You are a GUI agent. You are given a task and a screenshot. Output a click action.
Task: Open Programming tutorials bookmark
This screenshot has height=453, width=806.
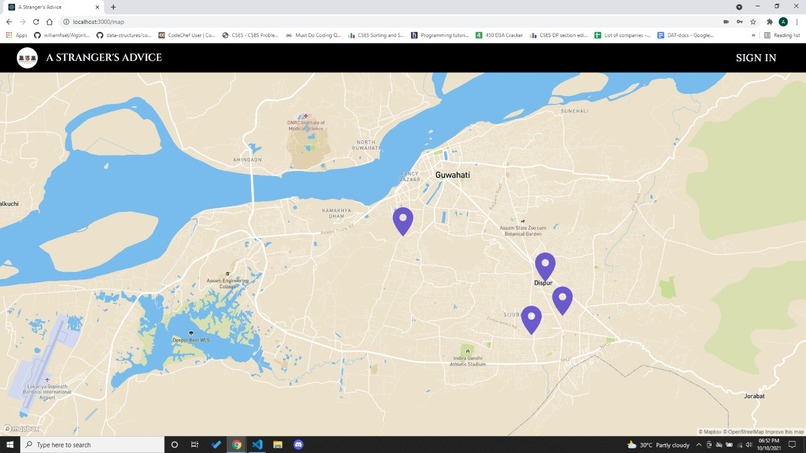click(439, 35)
